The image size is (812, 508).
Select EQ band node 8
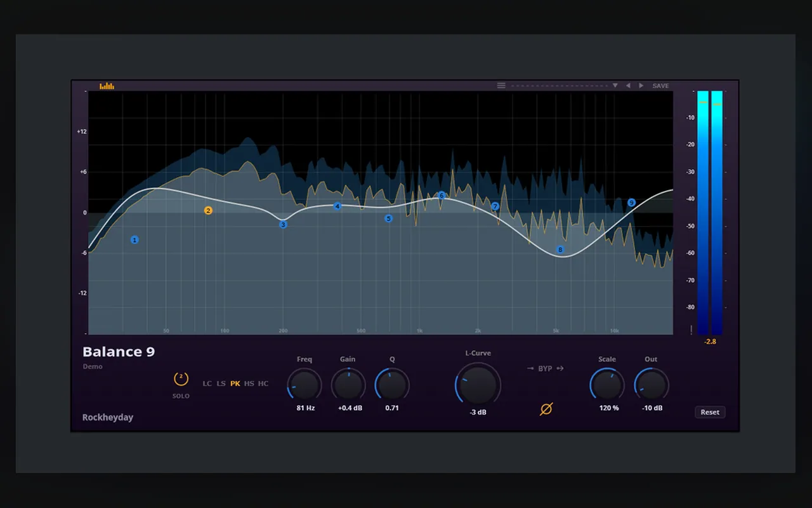point(560,250)
